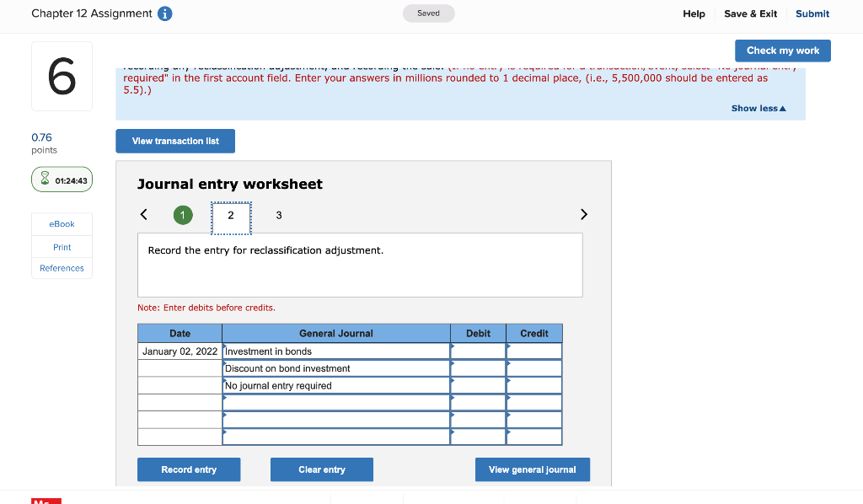863x504 pixels.
Task: Open the View general journal
Action: click(532, 469)
